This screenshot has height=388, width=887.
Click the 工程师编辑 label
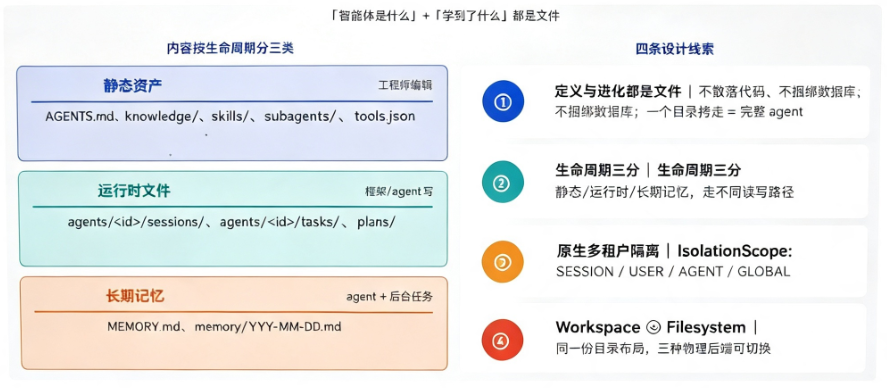pos(405,85)
